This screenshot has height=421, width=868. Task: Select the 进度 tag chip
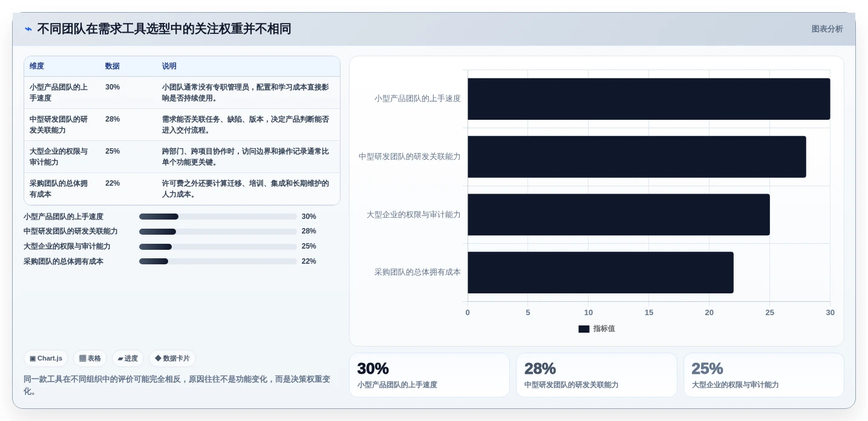pos(128,359)
